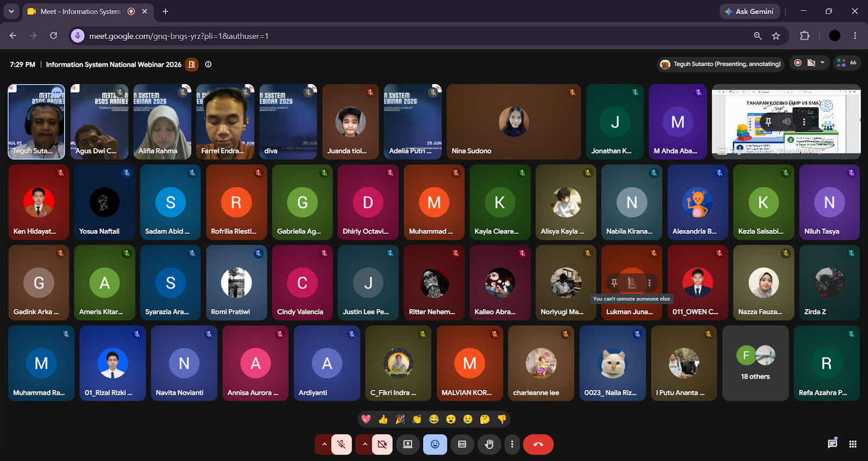The width and height of the screenshot is (868, 461).
Task: Open the Chrome extensions puzzle icon
Action: point(805,36)
